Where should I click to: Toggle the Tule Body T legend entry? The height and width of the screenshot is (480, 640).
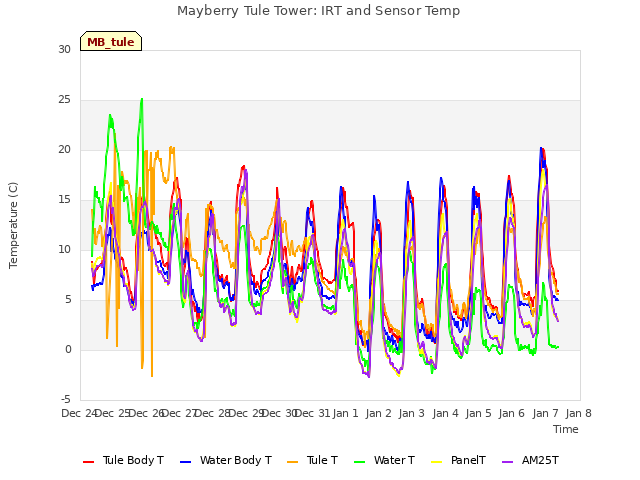123,460
